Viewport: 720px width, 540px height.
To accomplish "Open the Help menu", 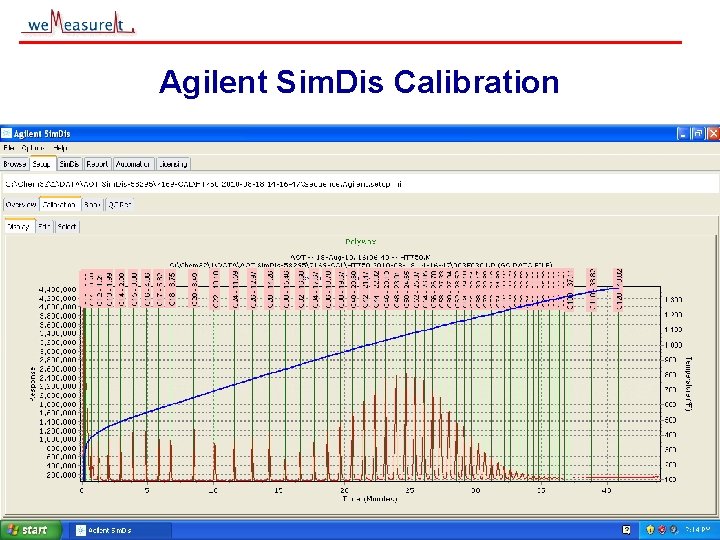I will [x=61, y=148].
